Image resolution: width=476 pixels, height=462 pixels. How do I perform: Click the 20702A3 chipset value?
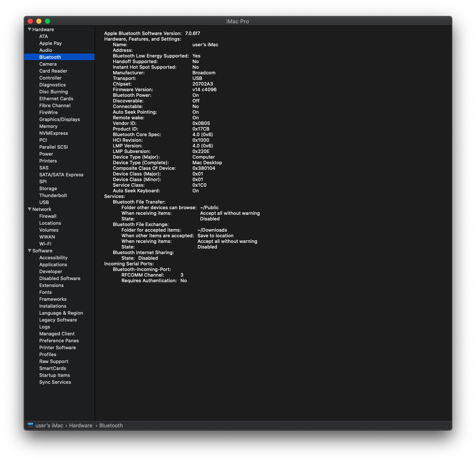pos(203,84)
